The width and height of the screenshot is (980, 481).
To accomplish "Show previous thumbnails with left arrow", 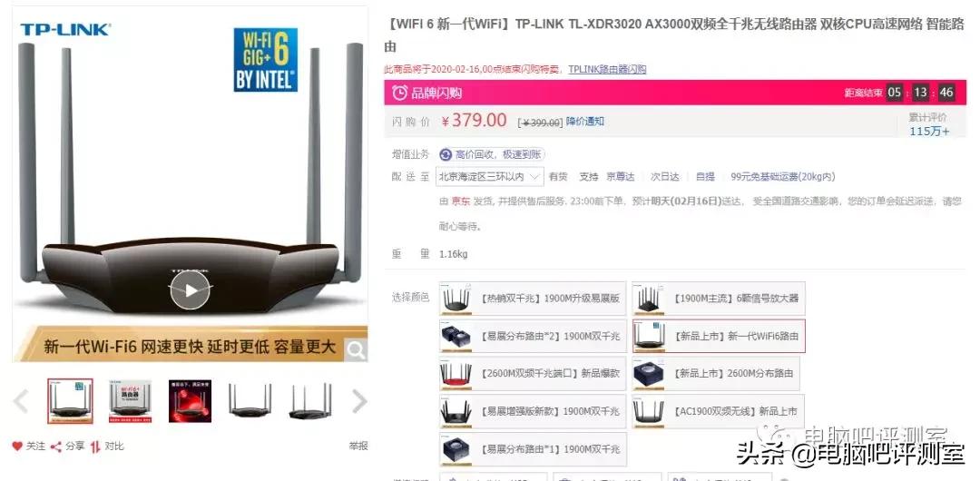I will tap(21, 401).
